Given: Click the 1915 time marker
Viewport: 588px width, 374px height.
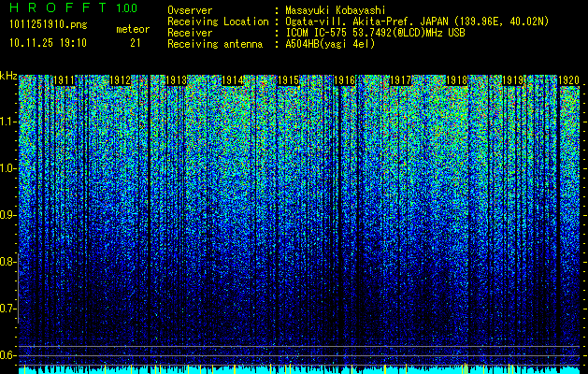Looking at the screenshot, I should (288, 80).
